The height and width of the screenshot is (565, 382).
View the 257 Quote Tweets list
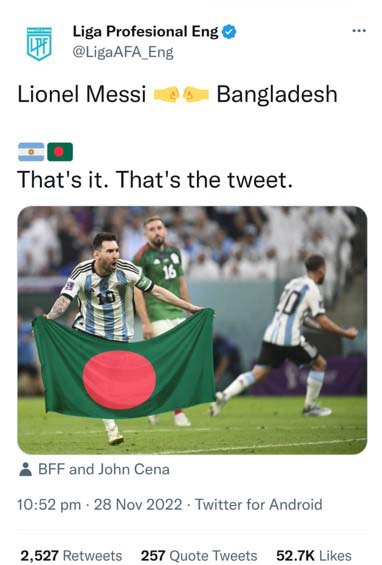[x=199, y=556]
